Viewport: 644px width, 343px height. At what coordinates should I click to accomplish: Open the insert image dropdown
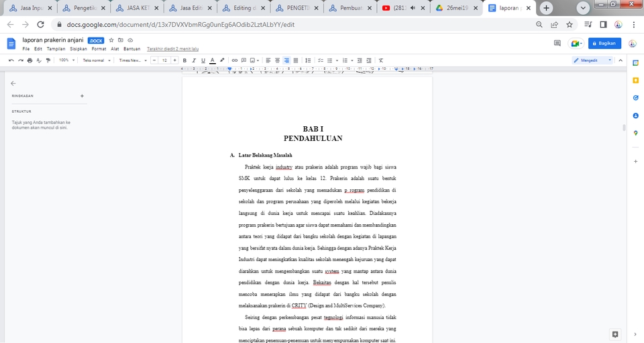pyautogui.click(x=255, y=60)
